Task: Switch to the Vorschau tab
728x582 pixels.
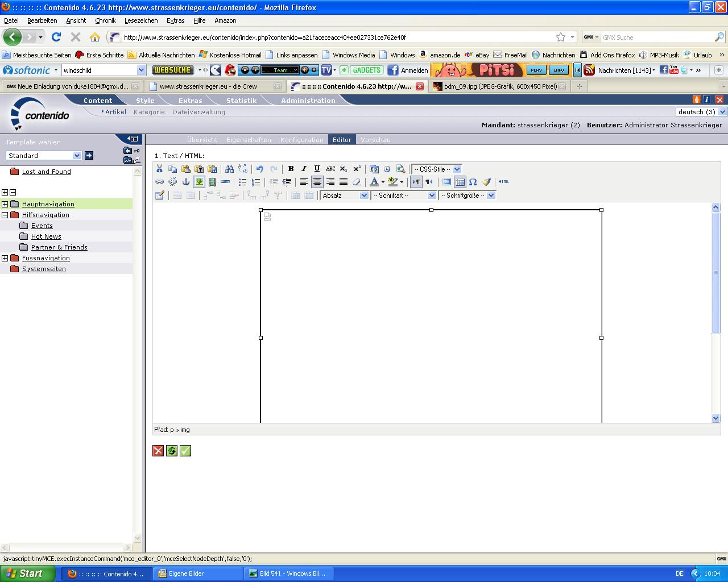Action: (375, 140)
